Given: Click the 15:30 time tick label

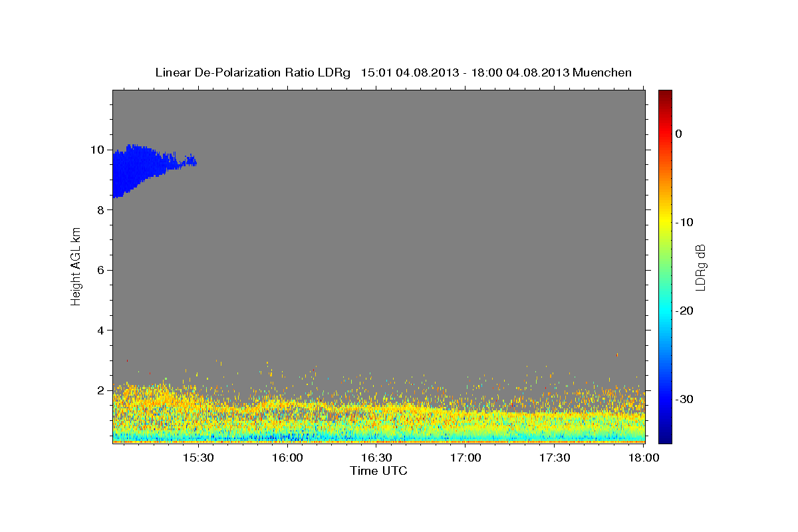Looking at the screenshot, I should [198, 458].
